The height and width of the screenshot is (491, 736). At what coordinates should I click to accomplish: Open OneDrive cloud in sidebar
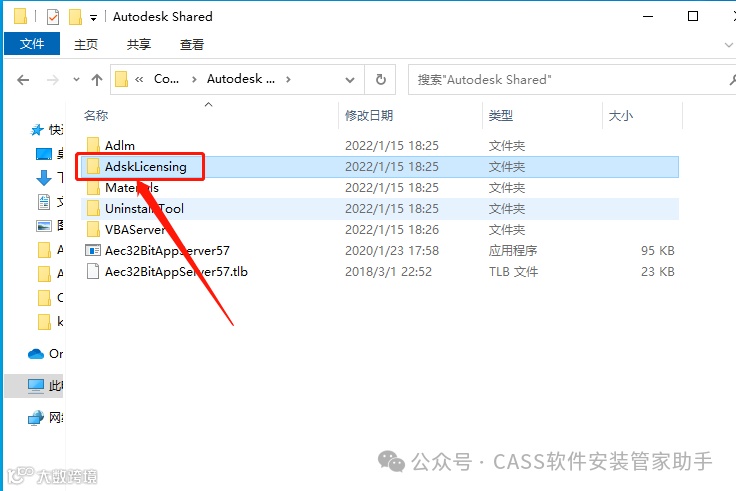(36, 353)
